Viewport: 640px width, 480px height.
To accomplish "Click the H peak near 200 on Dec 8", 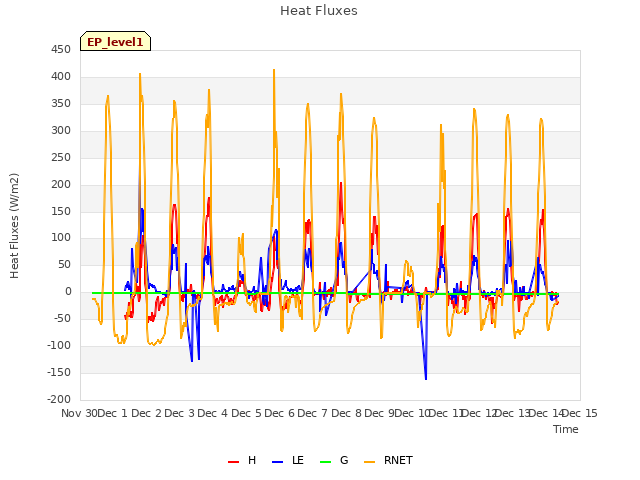I will [x=341, y=183].
